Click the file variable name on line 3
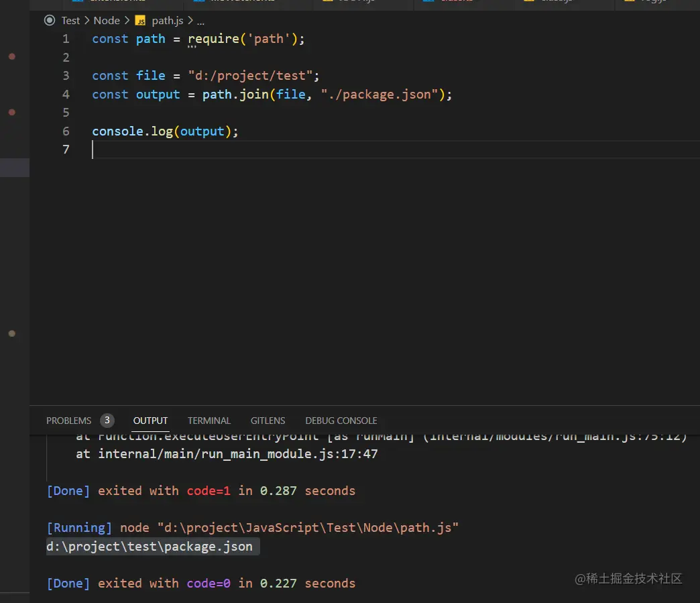 (150, 76)
